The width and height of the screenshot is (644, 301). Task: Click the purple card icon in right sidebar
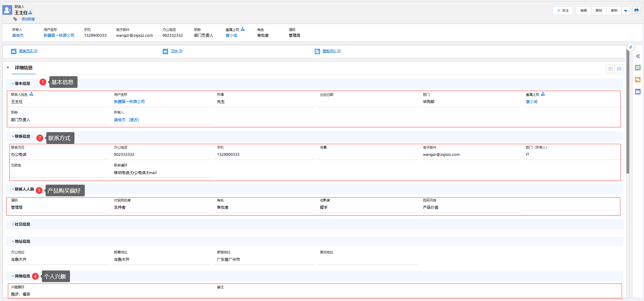638,92
